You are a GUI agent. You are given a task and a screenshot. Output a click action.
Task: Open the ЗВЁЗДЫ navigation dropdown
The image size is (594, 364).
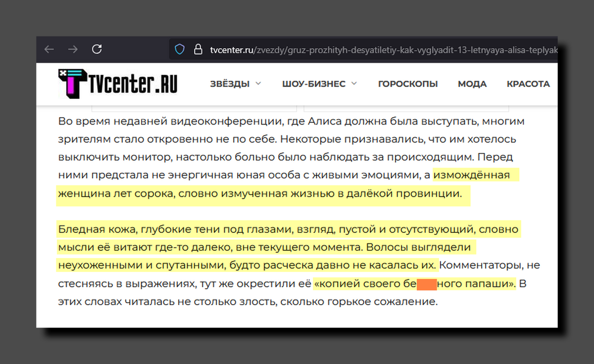point(230,84)
